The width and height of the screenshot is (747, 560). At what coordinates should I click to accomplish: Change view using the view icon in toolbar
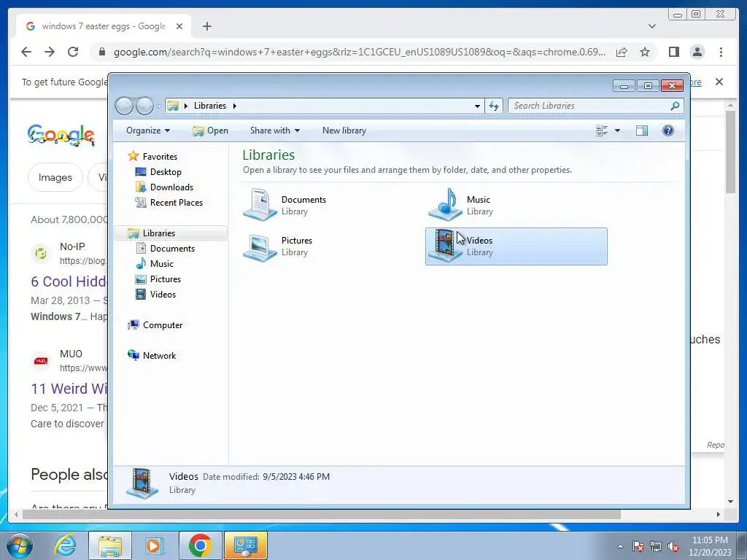(x=602, y=131)
